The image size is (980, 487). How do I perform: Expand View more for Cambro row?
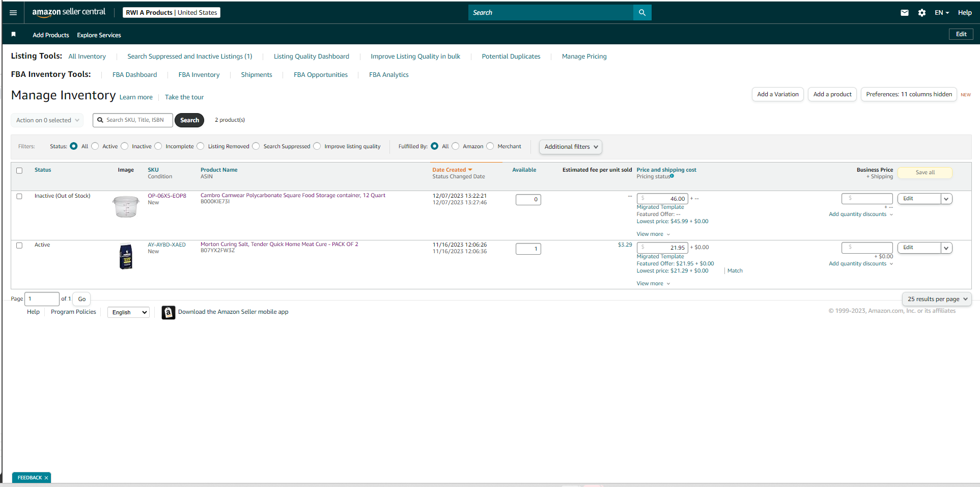tap(653, 234)
